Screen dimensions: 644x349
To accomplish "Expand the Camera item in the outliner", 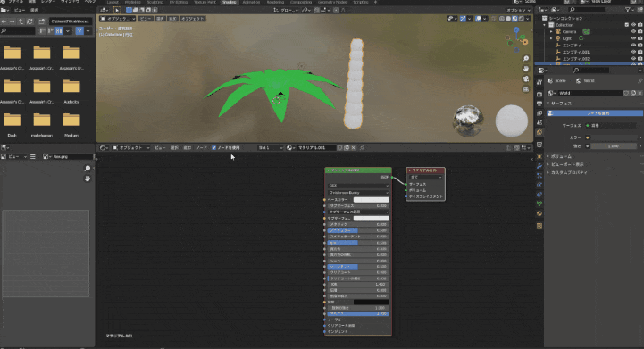I will click(x=551, y=31).
